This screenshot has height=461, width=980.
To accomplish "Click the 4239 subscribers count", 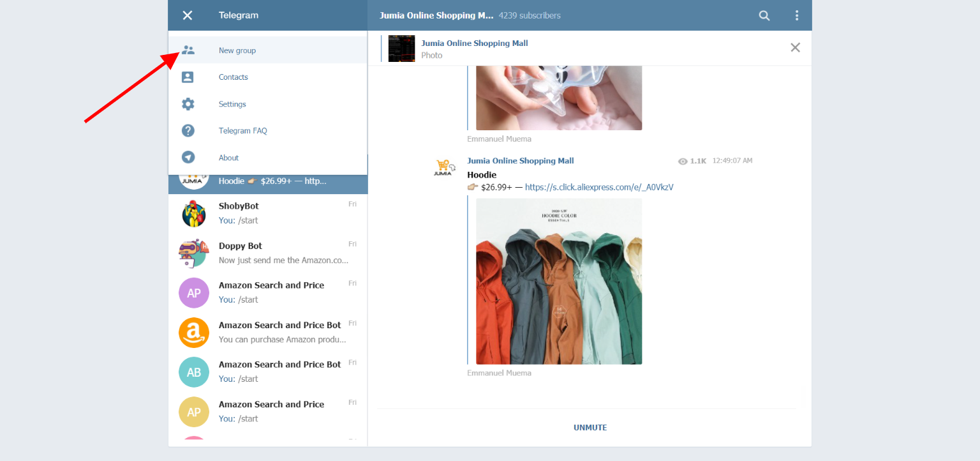I will coord(530,15).
